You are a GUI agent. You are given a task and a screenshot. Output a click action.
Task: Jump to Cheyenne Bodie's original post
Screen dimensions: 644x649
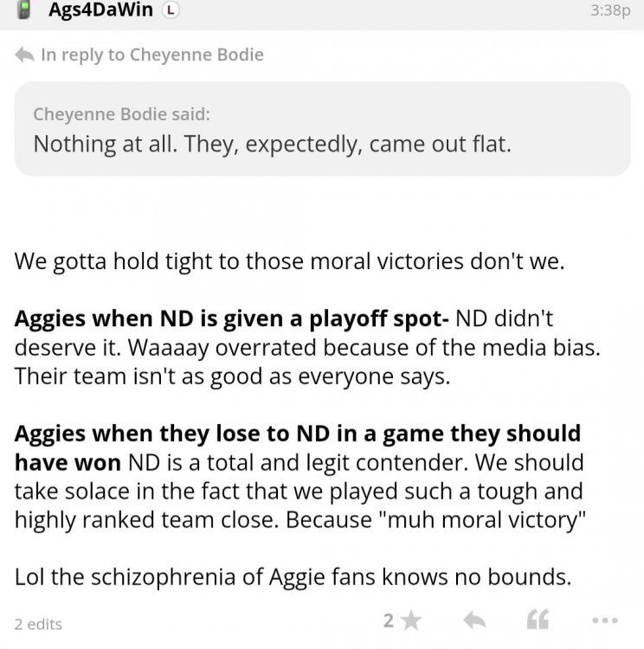(x=196, y=55)
